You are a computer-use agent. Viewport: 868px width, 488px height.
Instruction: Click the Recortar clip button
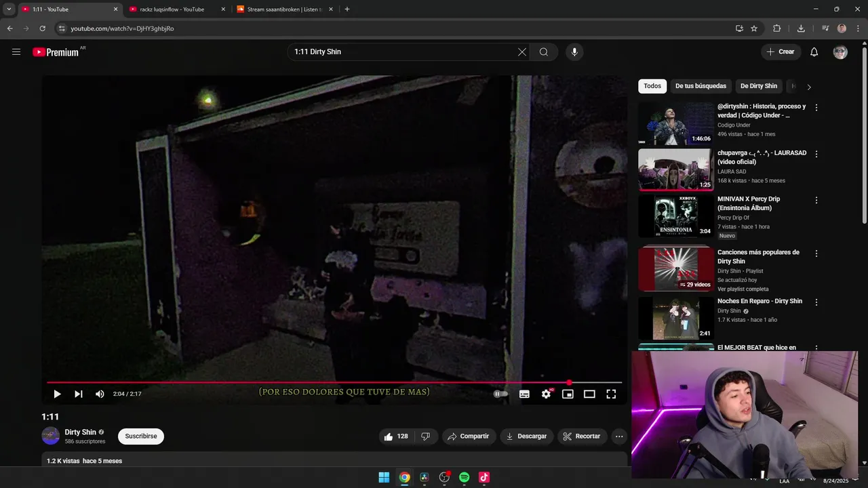pos(582,436)
